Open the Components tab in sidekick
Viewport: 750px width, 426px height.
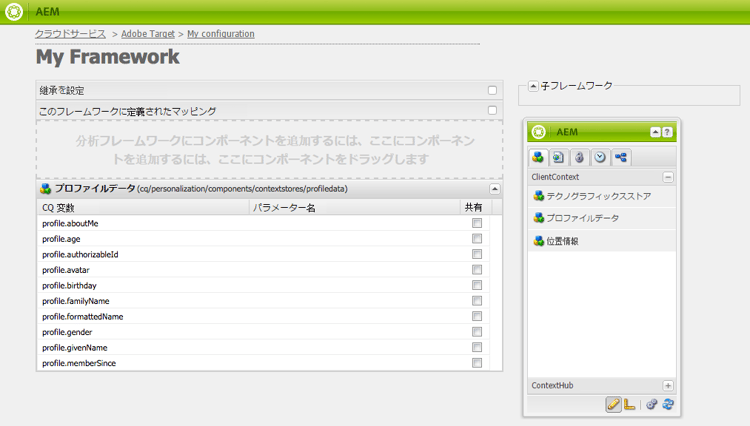[538, 157]
